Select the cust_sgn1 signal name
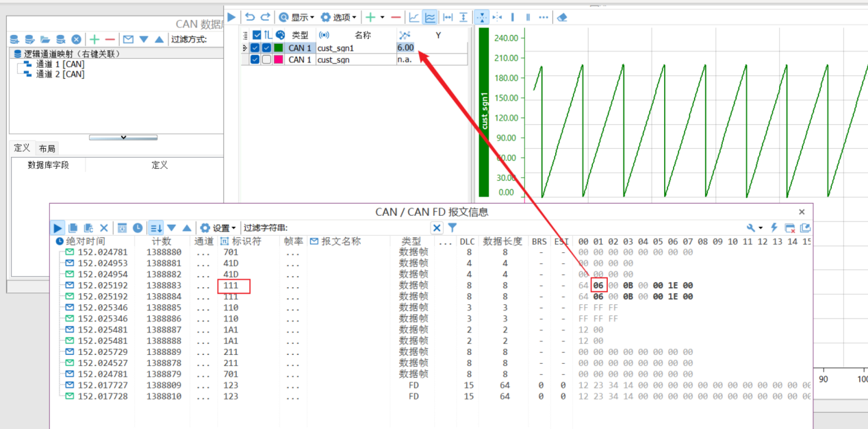The image size is (868, 429). coord(335,48)
